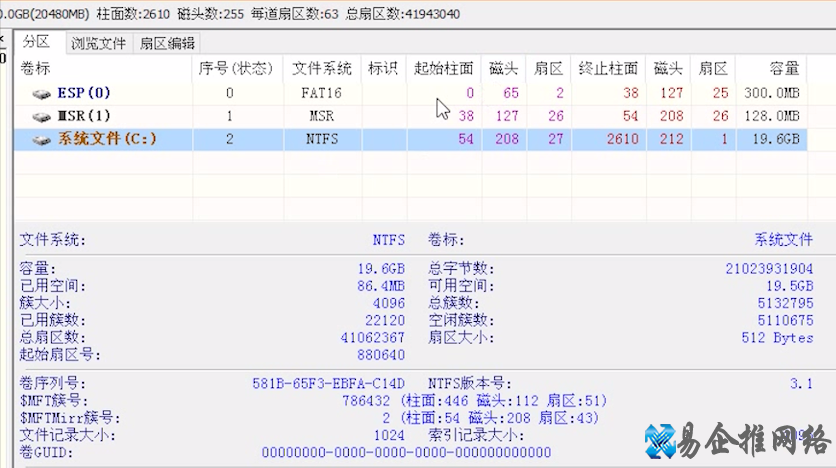
Task: Click the 标识 column header
Action: tap(383, 68)
